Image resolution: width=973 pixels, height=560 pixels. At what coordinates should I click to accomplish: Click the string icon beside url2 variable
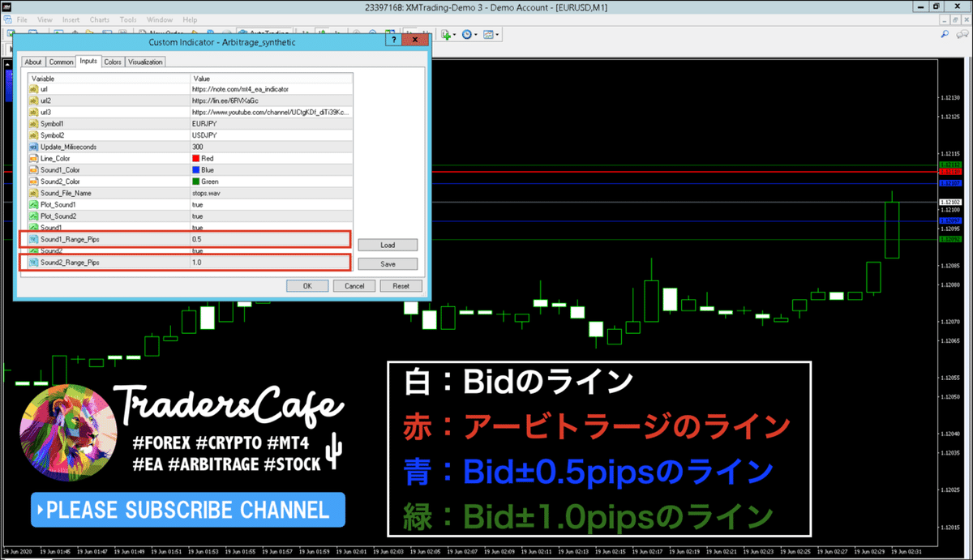[33, 100]
